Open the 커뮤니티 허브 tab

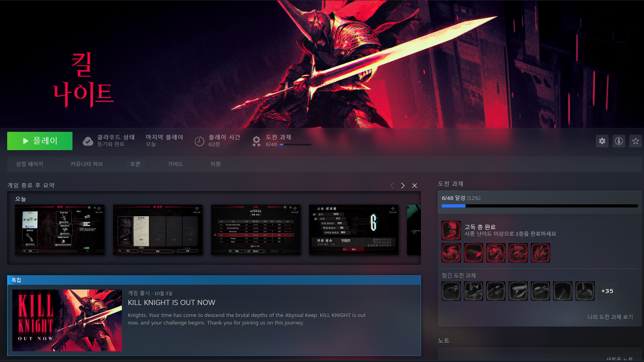(86, 164)
